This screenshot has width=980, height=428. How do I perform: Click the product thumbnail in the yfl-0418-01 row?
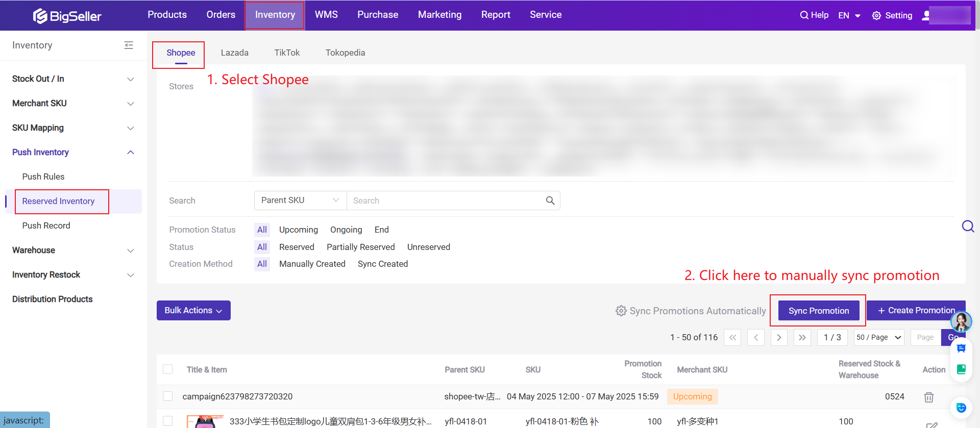tap(205, 422)
